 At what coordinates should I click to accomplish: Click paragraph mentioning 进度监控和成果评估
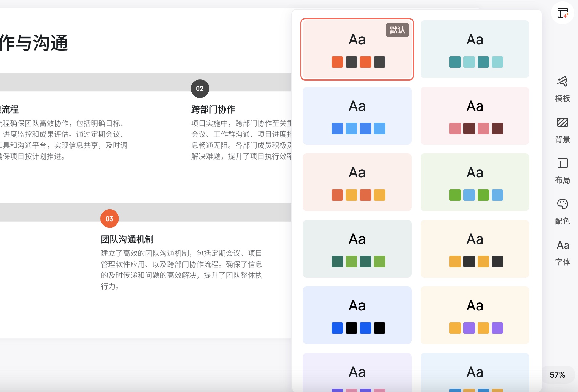click(x=64, y=140)
